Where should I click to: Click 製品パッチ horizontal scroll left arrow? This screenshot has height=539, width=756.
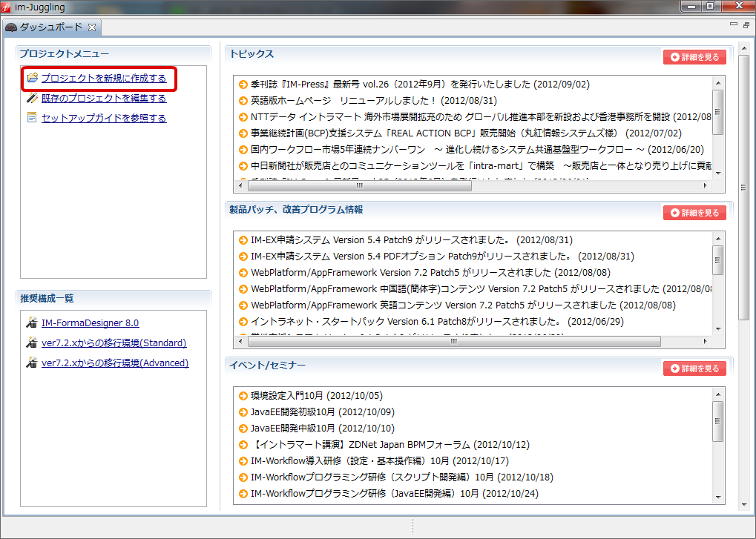click(x=240, y=341)
